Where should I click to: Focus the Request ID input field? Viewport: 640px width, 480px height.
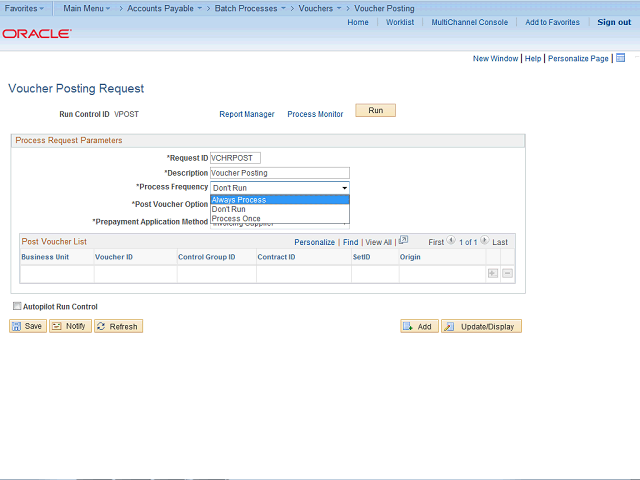[236, 158]
